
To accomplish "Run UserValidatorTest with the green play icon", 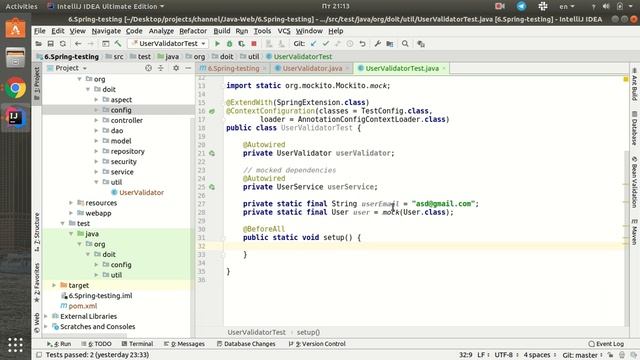I will click(x=217, y=44).
